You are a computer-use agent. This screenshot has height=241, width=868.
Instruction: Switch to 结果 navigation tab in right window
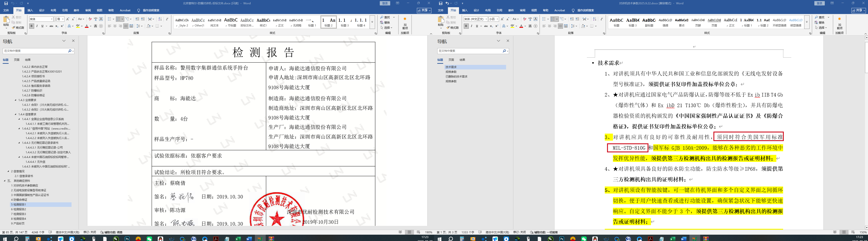coord(462,60)
